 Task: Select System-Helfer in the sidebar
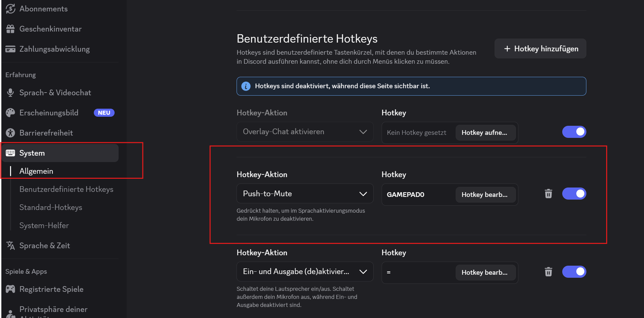coord(44,225)
